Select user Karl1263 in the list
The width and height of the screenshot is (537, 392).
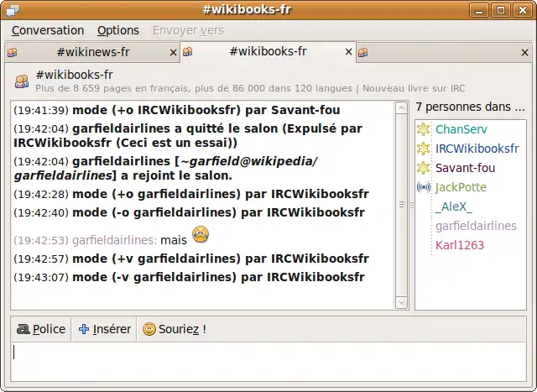point(459,245)
